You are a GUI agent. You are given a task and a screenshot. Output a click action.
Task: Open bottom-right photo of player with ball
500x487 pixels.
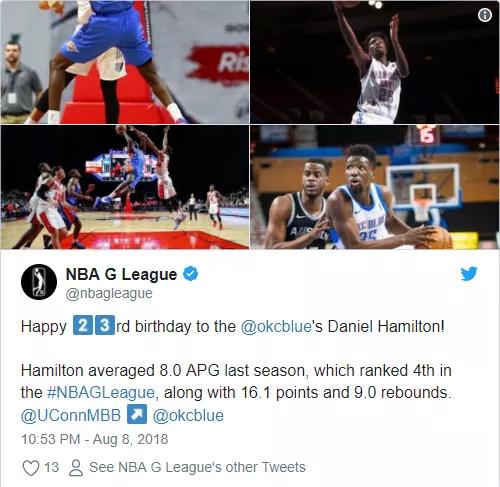(375, 187)
